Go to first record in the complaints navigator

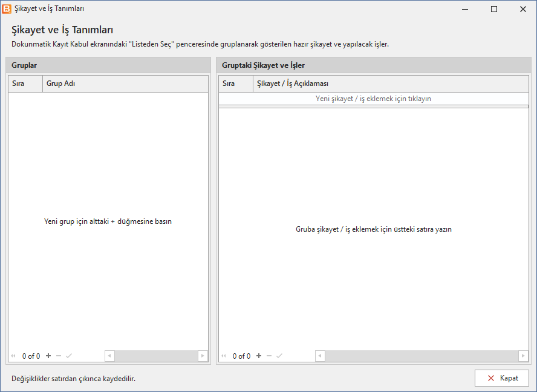pos(224,356)
